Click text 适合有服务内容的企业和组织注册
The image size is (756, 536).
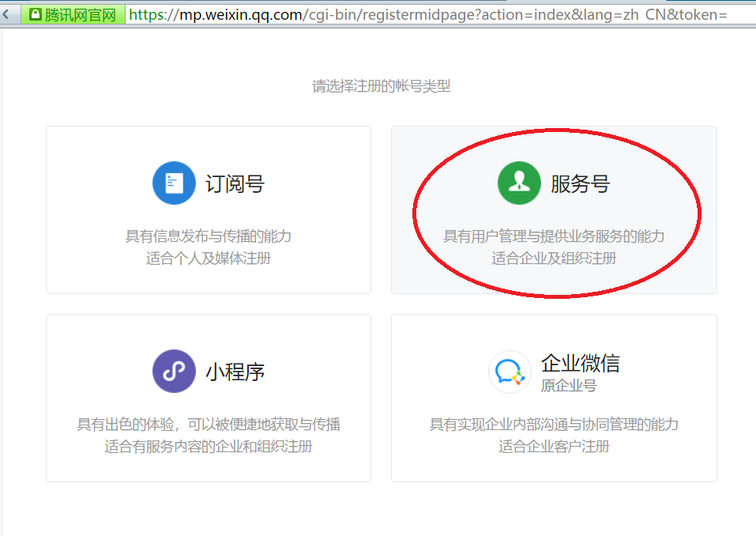coord(209,446)
